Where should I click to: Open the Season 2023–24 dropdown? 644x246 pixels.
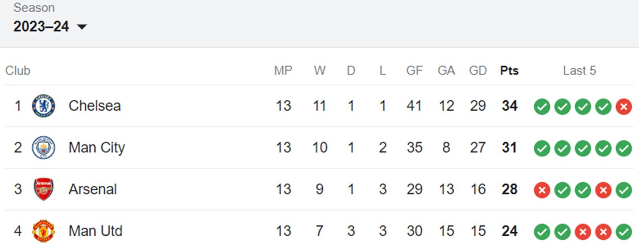[50, 27]
